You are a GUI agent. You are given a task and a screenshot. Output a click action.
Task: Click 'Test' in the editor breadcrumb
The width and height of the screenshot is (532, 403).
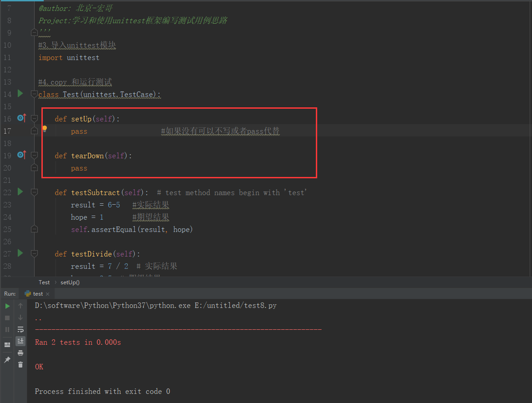click(x=44, y=282)
